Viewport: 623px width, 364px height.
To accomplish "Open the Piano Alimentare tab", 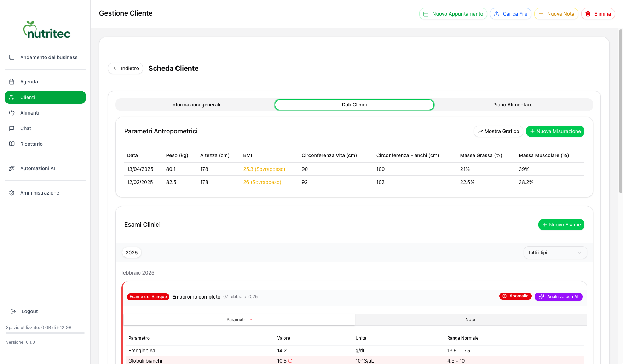I will 513,105.
